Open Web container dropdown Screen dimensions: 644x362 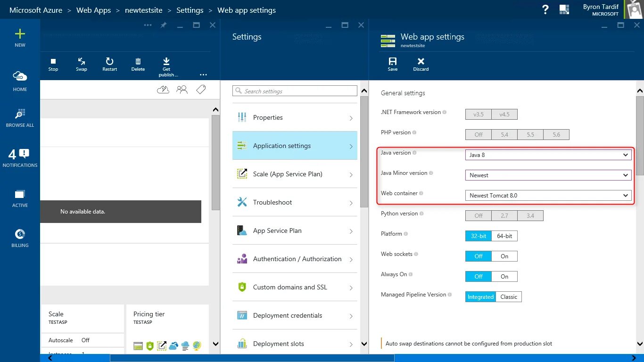click(548, 195)
